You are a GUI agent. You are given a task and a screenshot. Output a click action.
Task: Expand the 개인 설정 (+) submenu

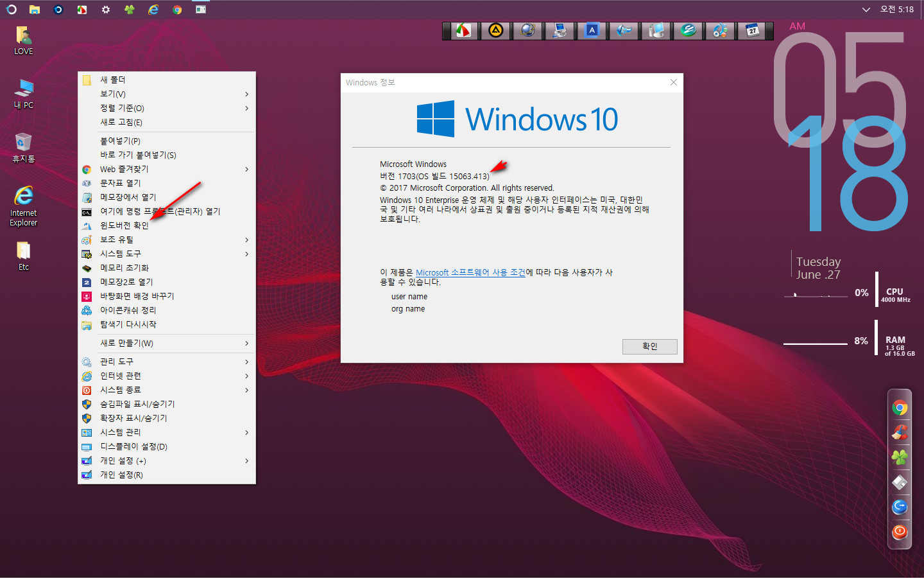(167, 460)
